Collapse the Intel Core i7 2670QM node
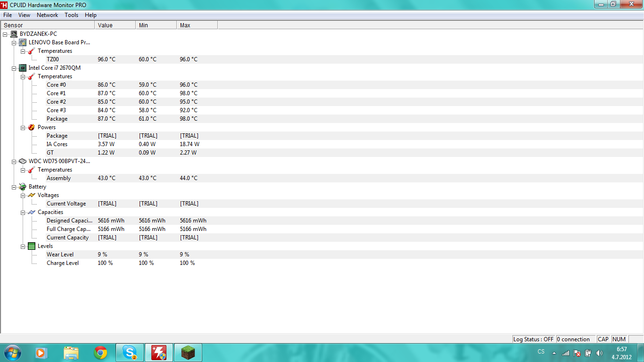Viewport: 644px width, 362px height. (14, 68)
